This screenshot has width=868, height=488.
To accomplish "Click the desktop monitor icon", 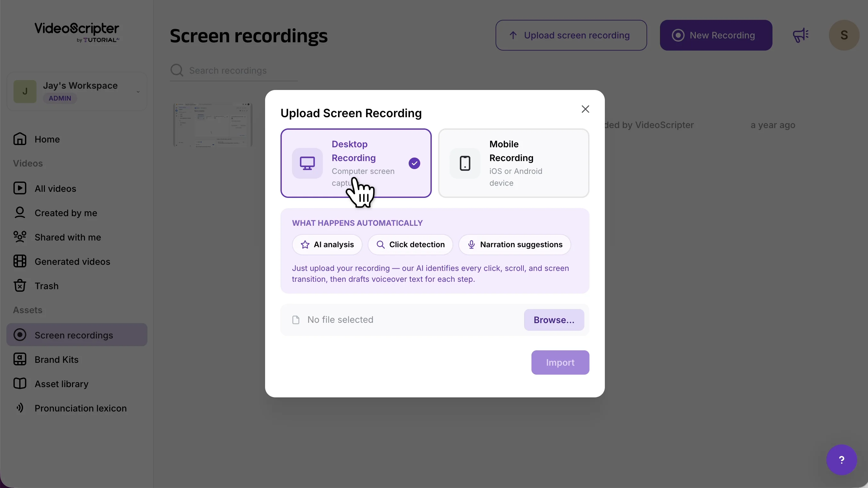I will click(307, 163).
